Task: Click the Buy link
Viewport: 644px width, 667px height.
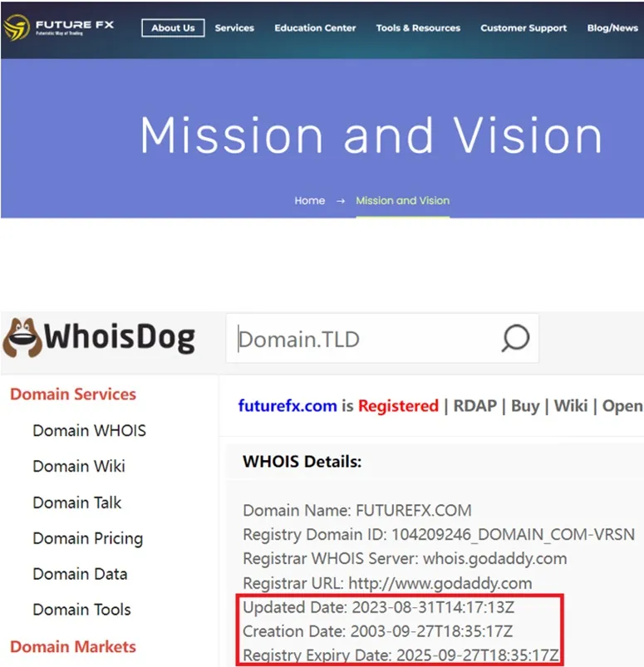Action: (525, 406)
